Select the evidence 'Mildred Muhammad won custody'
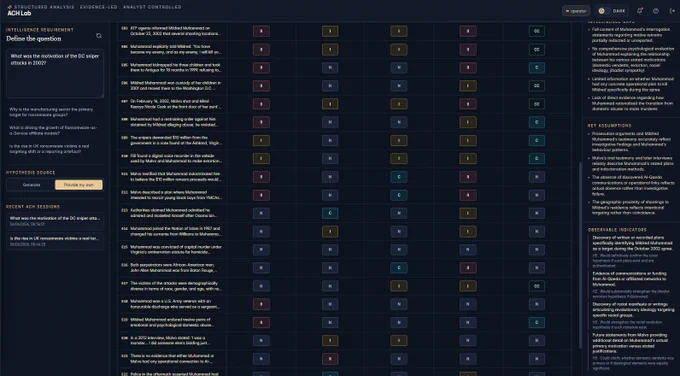680x376 pixels. coord(172,86)
